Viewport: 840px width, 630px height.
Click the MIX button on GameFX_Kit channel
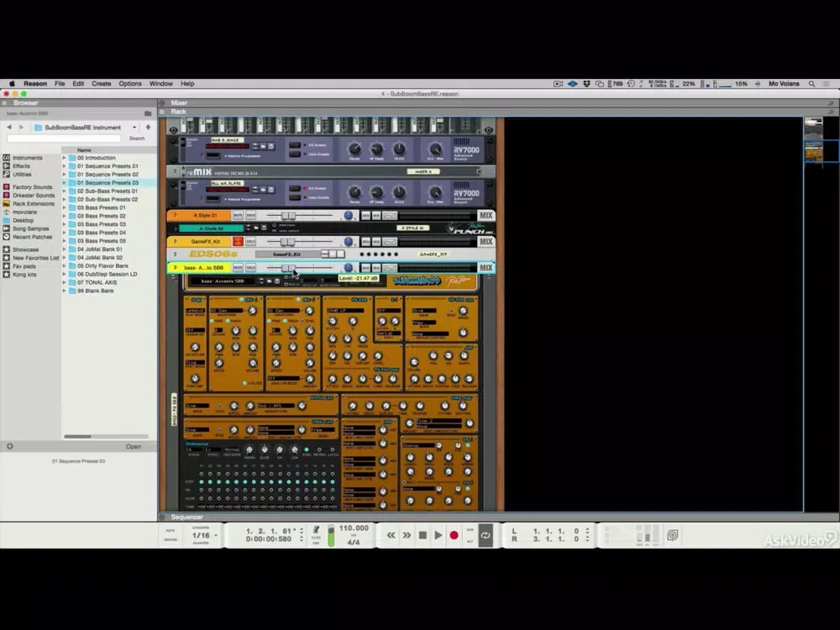coord(486,242)
